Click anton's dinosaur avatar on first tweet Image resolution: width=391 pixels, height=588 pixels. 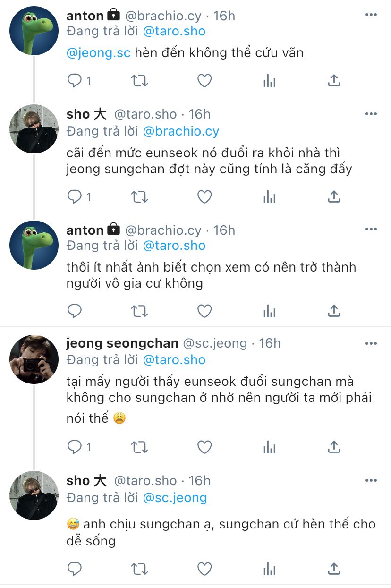point(34,31)
